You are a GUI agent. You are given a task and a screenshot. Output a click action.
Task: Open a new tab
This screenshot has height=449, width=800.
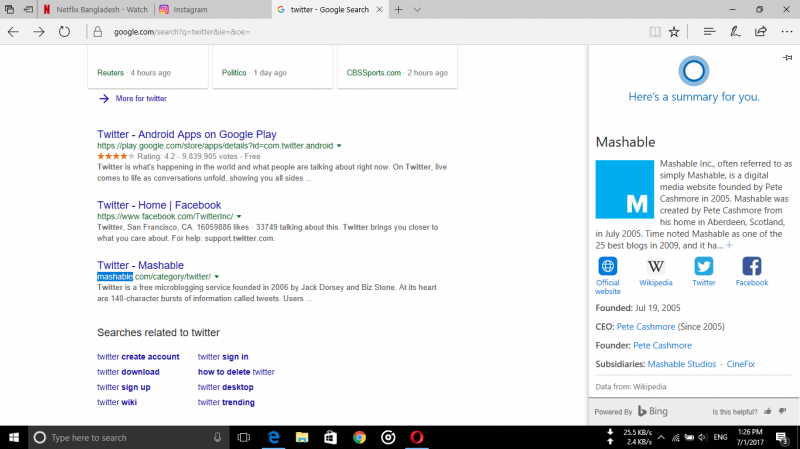click(x=398, y=9)
